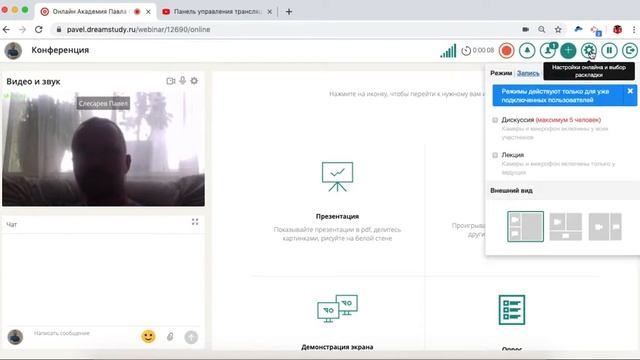The width and height of the screenshot is (640, 360).
Task: Select second layout thumbnail under Внешний вид
Action: [x=565, y=227]
